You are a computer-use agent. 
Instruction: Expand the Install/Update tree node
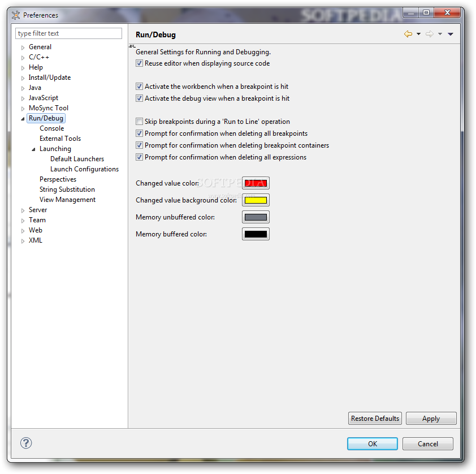23,78
